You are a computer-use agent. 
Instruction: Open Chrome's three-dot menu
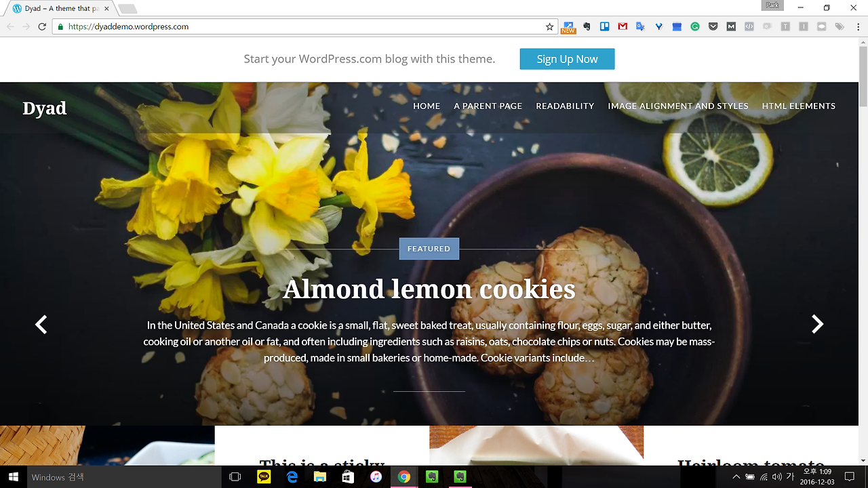tap(857, 26)
